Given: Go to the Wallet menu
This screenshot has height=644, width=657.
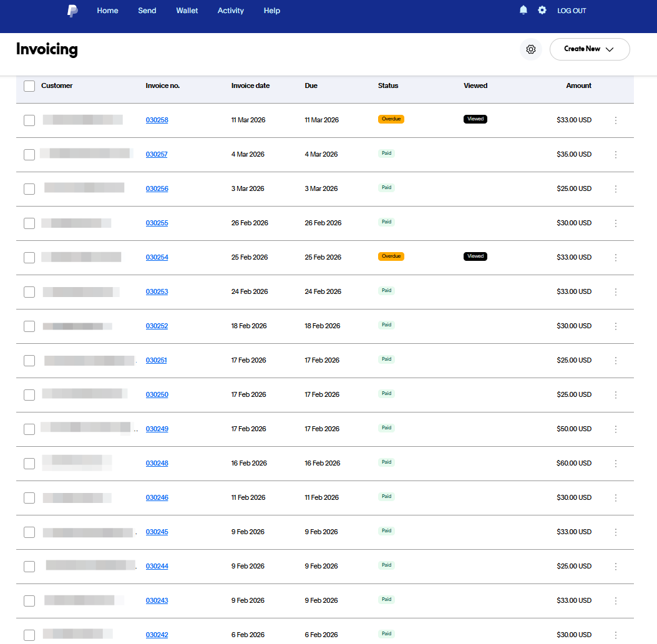Looking at the screenshot, I should pos(187,11).
